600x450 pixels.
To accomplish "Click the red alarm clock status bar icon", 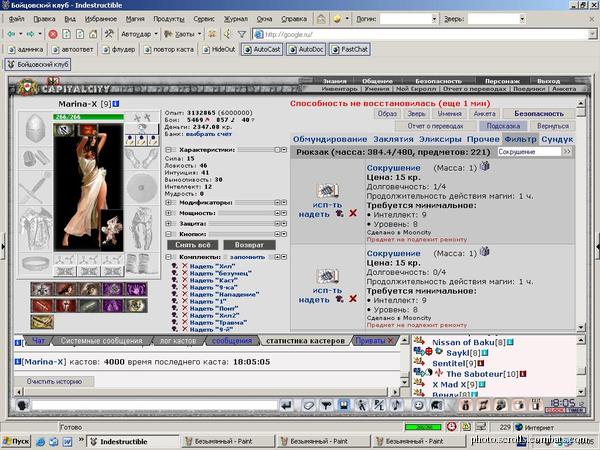I will pyautogui.click(x=452, y=427).
